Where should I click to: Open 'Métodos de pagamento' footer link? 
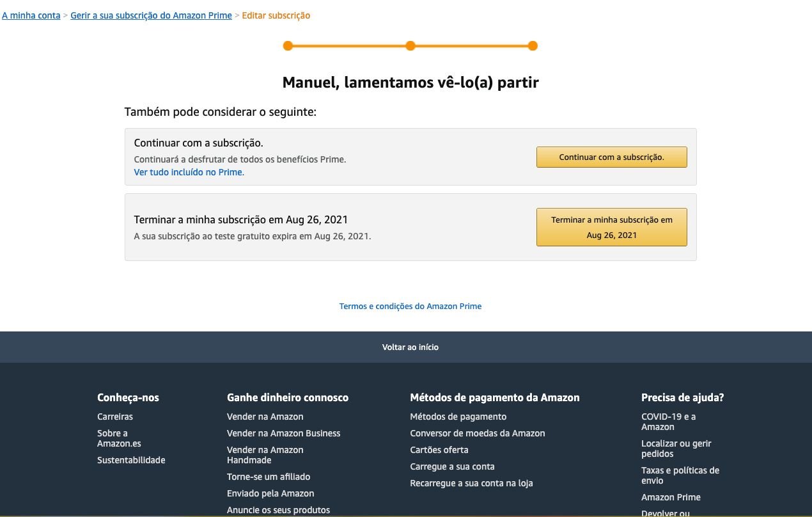point(458,417)
